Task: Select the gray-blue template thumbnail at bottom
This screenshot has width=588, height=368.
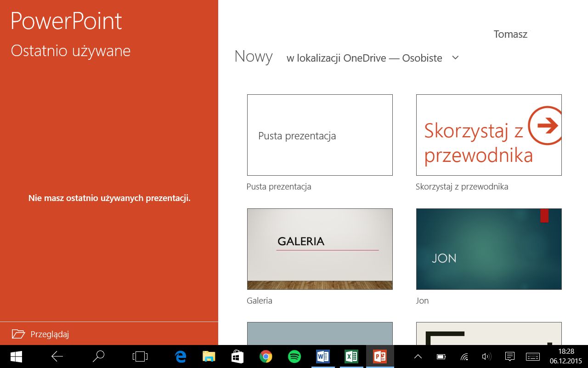Action: coord(320,333)
